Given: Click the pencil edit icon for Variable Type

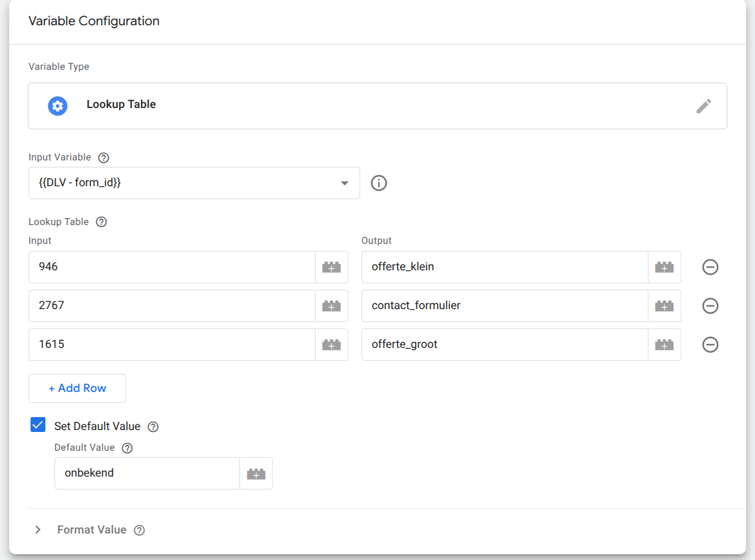Looking at the screenshot, I should (x=703, y=106).
